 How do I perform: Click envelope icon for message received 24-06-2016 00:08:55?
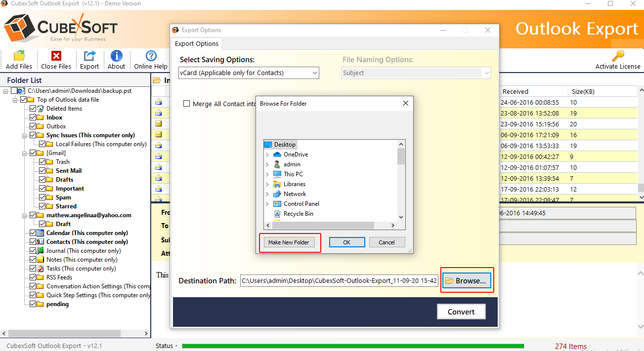click(x=159, y=102)
